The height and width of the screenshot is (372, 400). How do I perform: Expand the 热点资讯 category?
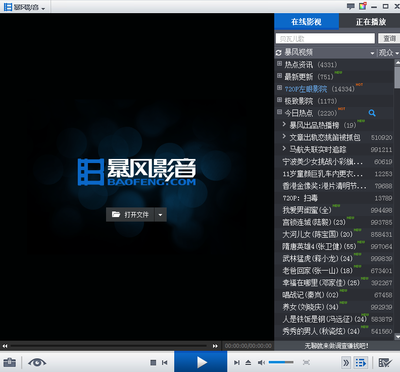tap(279, 63)
